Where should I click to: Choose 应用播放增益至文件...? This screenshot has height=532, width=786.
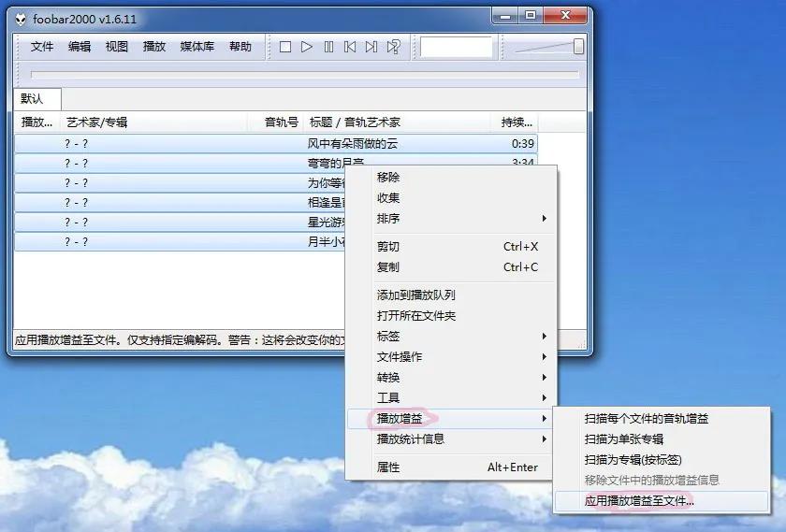click(662, 500)
